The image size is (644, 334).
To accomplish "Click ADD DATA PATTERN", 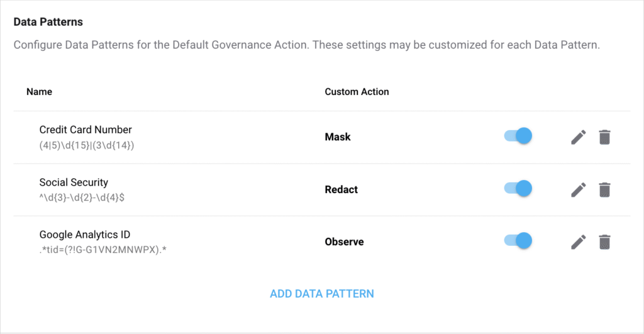I will [322, 294].
